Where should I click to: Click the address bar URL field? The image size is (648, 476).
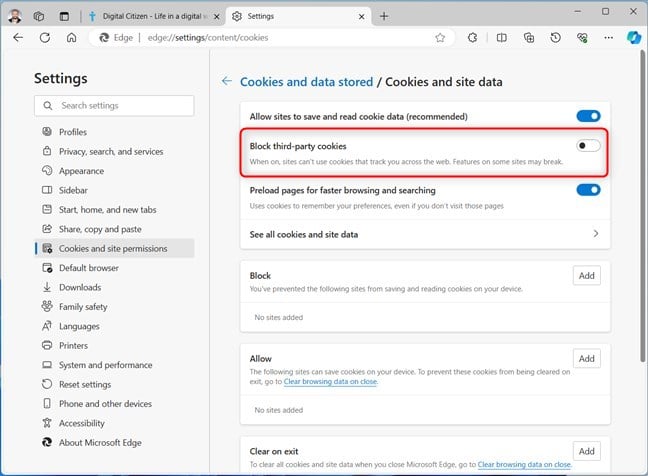tap(273, 38)
